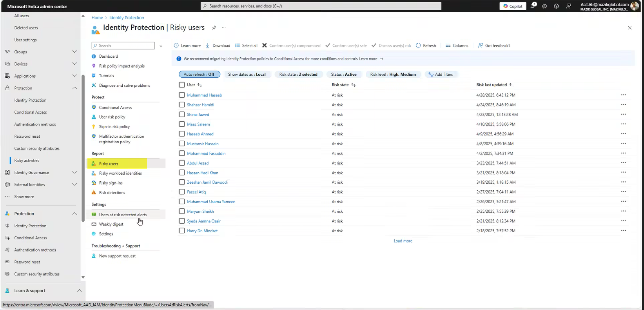The width and height of the screenshot is (644, 310).
Task: Open the Status Active filter
Action: 344,75
